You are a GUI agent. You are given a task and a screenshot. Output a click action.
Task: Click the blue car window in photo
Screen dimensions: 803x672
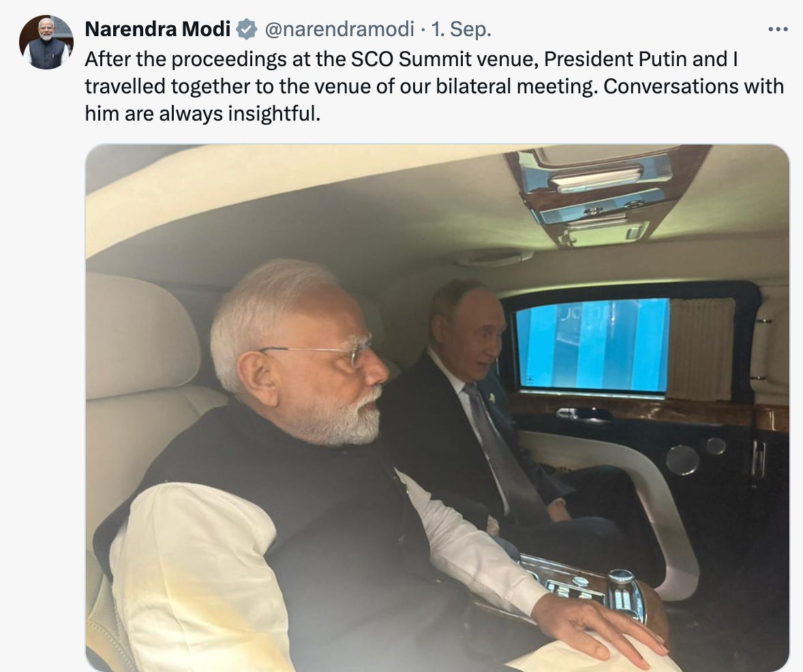tap(592, 345)
